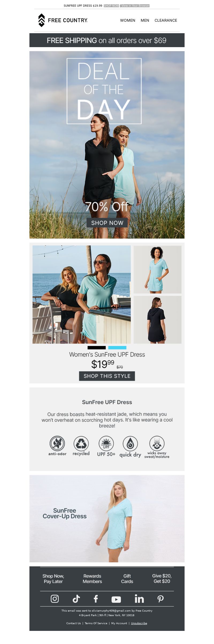Open the YouTube social icon
Screen dimensions: 214x644
pos(116,599)
